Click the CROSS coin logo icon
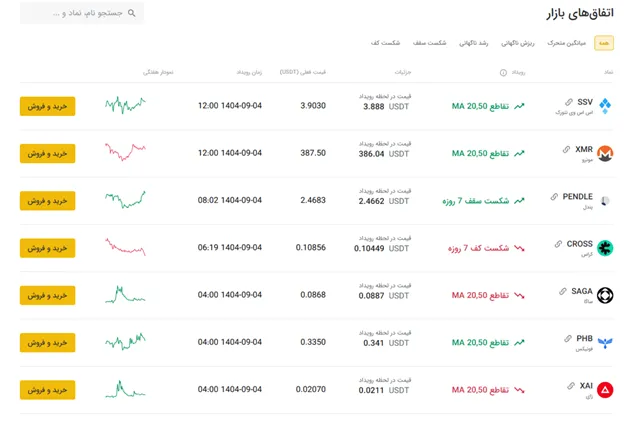 point(605,248)
